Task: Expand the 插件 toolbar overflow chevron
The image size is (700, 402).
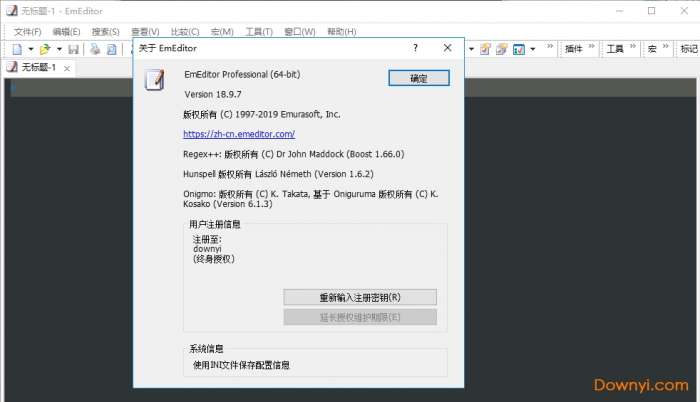Action: pyautogui.click(x=592, y=46)
